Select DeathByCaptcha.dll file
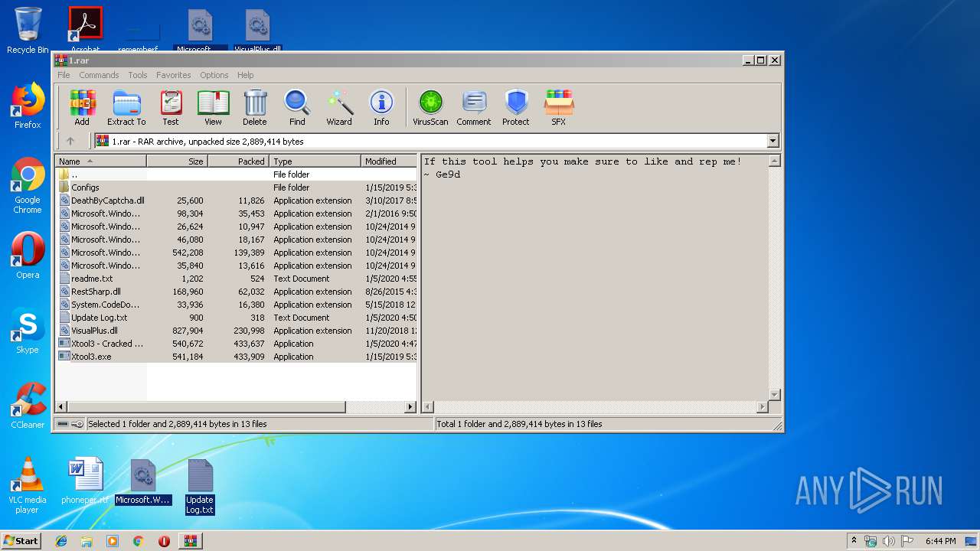980x551 pixels. 237,201
